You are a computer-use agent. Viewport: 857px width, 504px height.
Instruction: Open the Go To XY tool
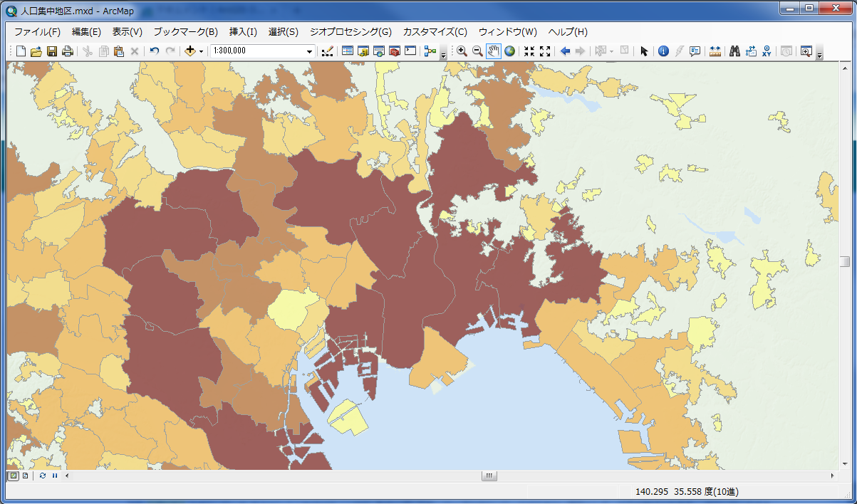pos(767,51)
